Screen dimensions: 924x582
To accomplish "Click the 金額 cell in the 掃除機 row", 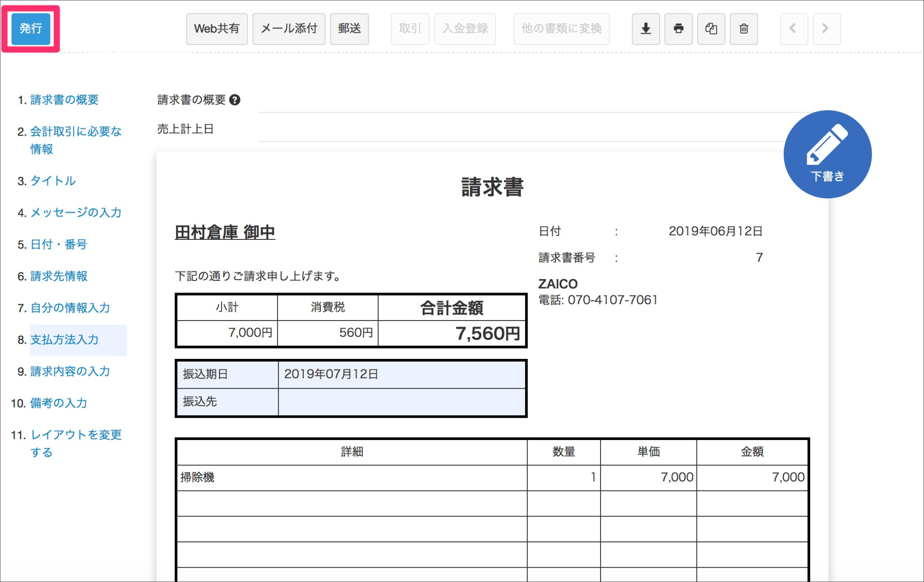I will (753, 477).
